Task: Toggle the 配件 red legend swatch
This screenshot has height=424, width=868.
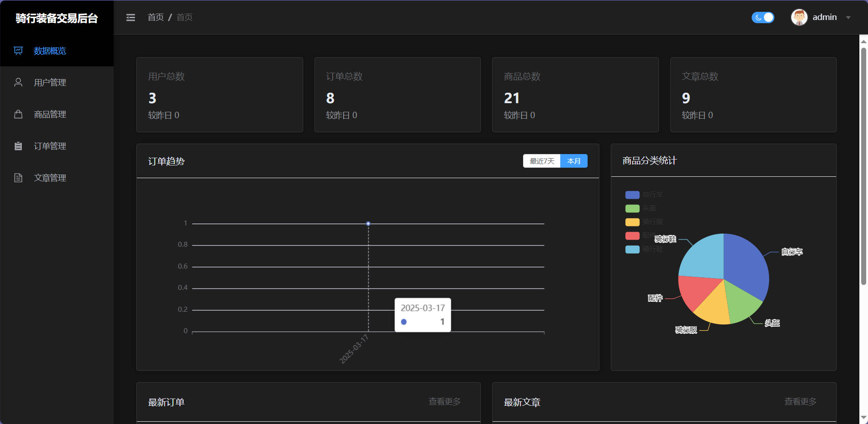Action: (x=632, y=235)
